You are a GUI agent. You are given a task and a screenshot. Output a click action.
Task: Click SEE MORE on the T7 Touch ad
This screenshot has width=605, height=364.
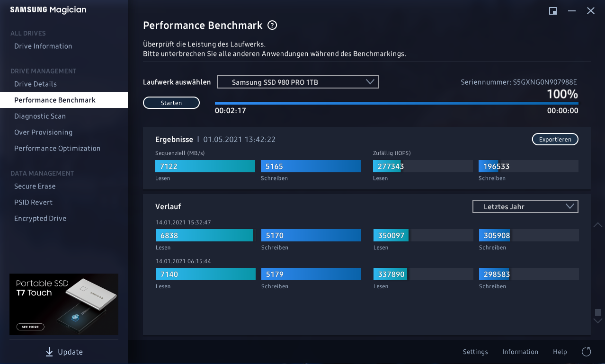tap(31, 327)
